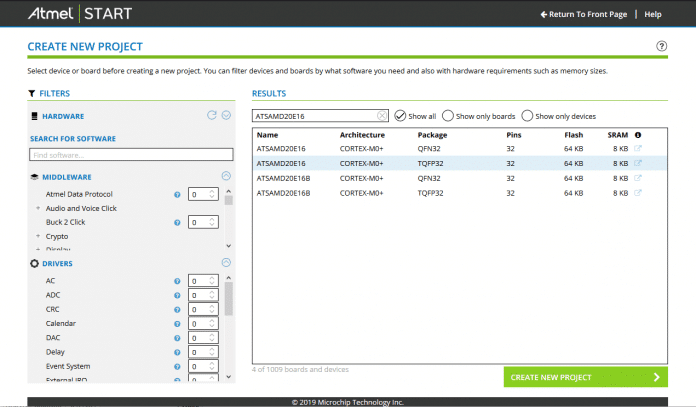
Task: Click info icon beside Atmel Data Protocol
Action: (177, 194)
